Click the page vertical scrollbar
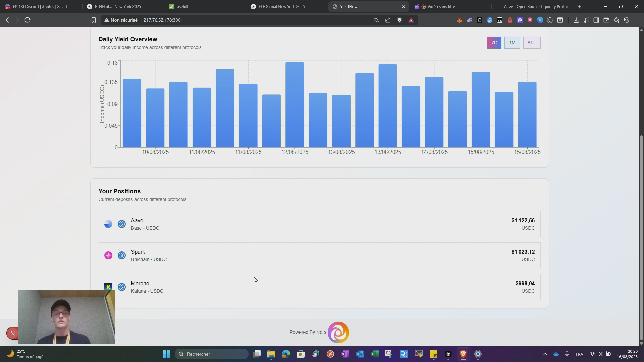Viewport: 644px width, 362px height. [x=641, y=235]
